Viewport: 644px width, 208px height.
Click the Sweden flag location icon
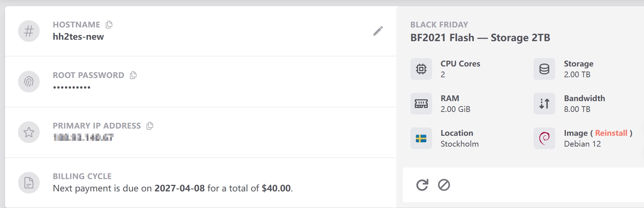pos(421,138)
